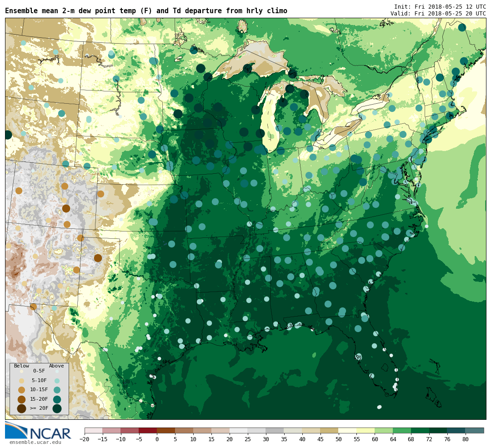Click the dark teal dot in northern Maine
Screen dimensions: 491x448
(462, 28)
